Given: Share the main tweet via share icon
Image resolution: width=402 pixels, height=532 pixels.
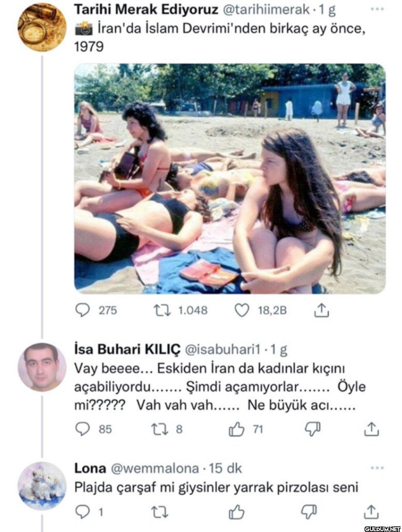Looking at the screenshot, I should [322, 310].
